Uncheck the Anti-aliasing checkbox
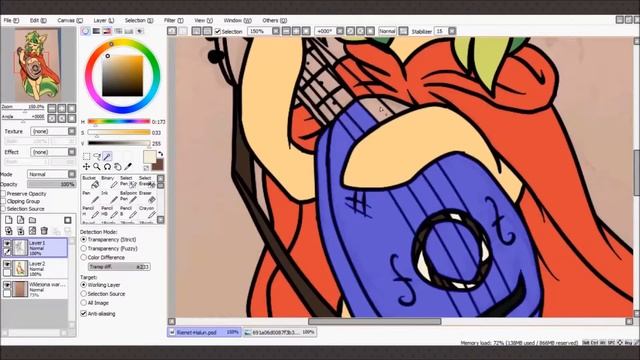The image size is (640, 360). coord(84,313)
